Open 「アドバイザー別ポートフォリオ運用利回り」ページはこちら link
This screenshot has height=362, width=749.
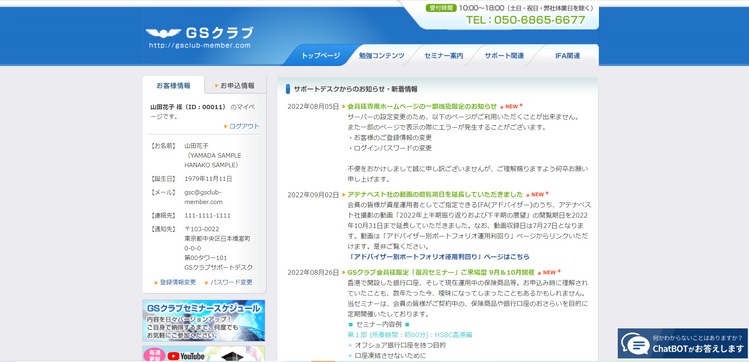point(439,256)
